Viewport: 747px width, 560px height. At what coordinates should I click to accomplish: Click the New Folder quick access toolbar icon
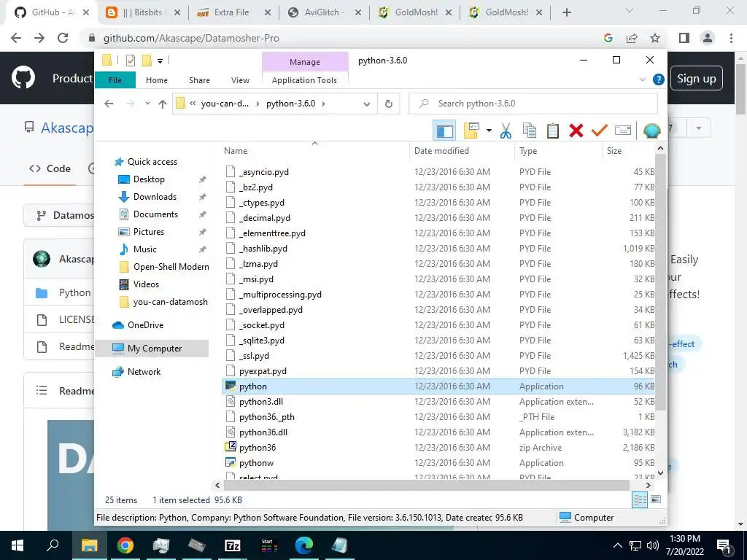pos(147,61)
